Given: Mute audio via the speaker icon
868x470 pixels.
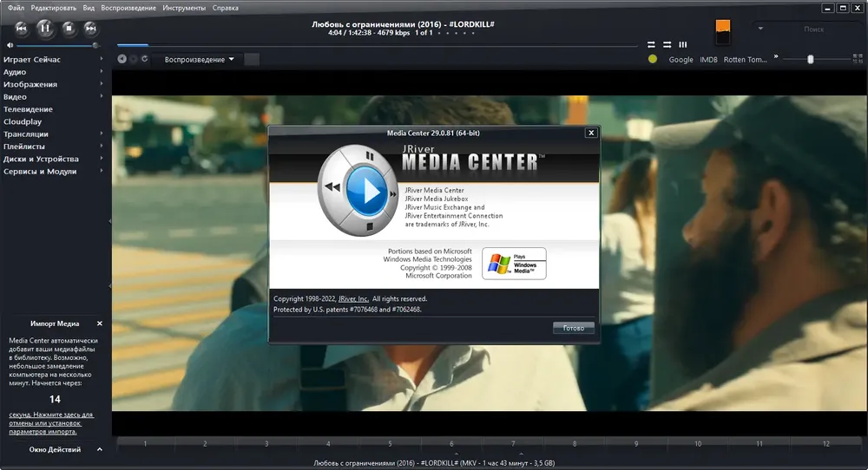Looking at the screenshot, I should click(x=10, y=45).
